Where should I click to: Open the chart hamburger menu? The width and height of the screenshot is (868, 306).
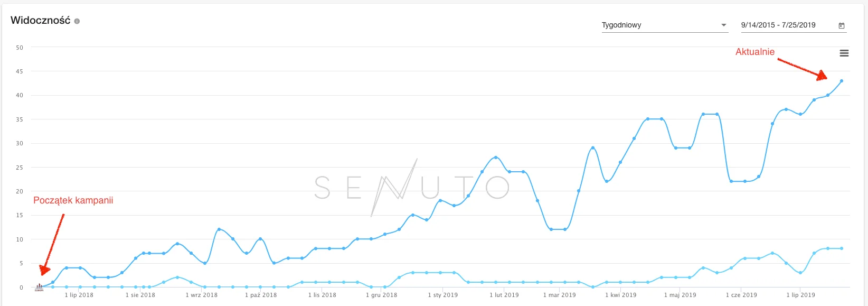[x=844, y=53]
